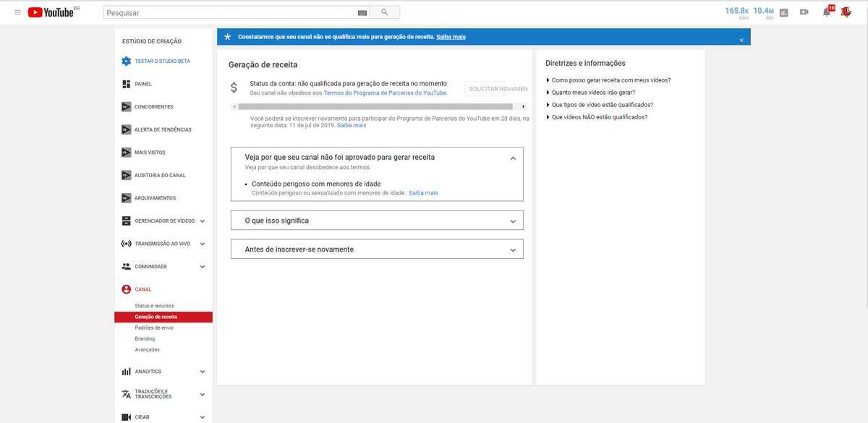
Task: Click the camera create video icon
Action: pos(804,12)
